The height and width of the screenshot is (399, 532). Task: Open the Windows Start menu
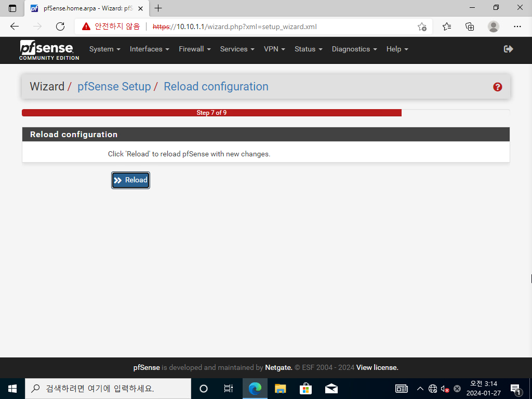pyautogui.click(x=12, y=389)
